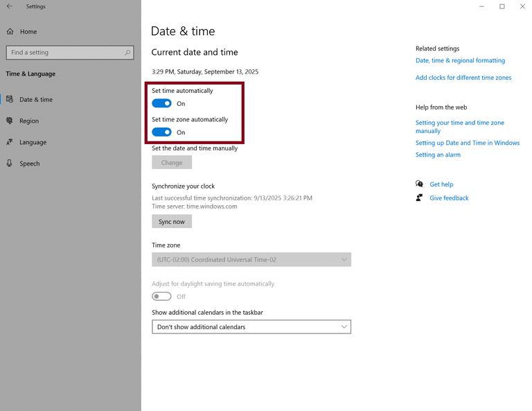
Task: Click the Give feedback person icon
Action: (x=420, y=198)
